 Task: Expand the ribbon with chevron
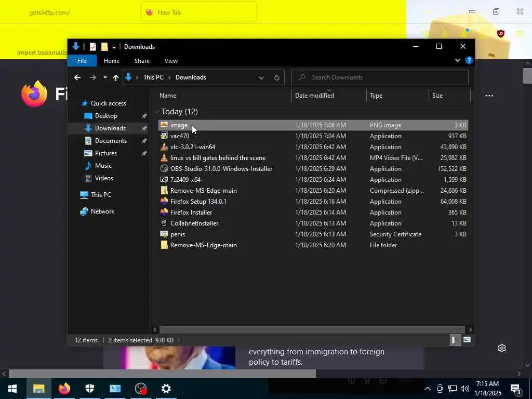click(457, 60)
